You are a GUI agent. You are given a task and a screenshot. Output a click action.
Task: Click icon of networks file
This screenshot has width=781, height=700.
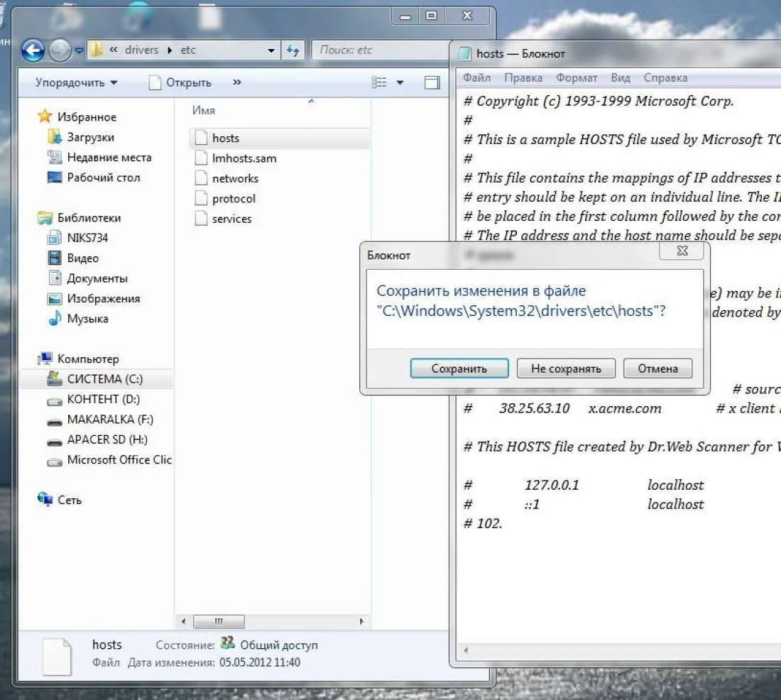201,178
